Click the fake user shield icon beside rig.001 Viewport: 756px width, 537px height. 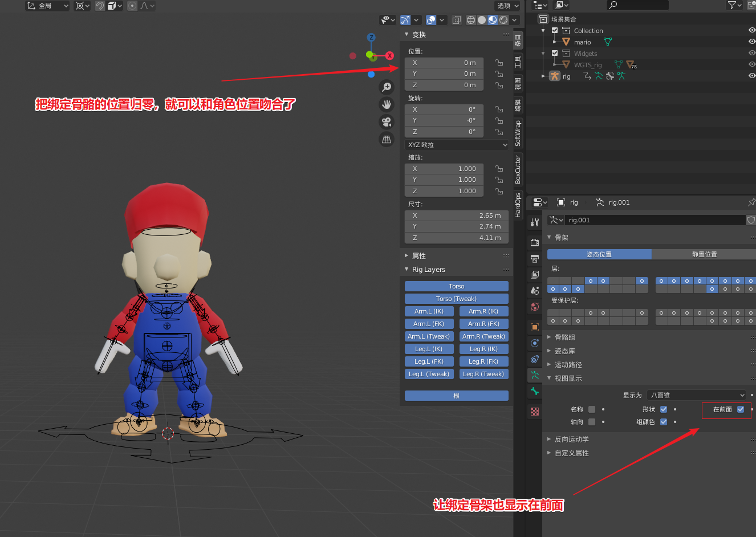click(751, 220)
